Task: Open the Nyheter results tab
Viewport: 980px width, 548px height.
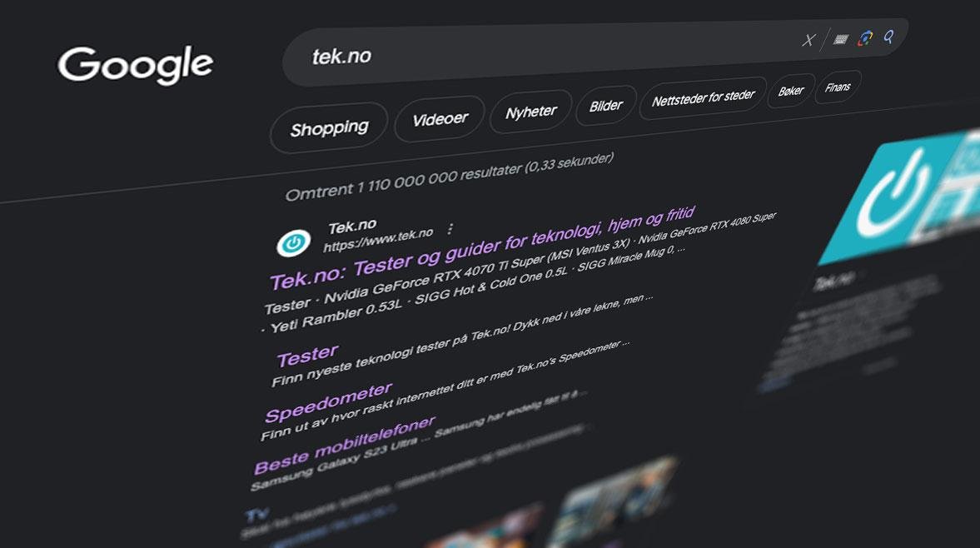Action: coord(530,112)
